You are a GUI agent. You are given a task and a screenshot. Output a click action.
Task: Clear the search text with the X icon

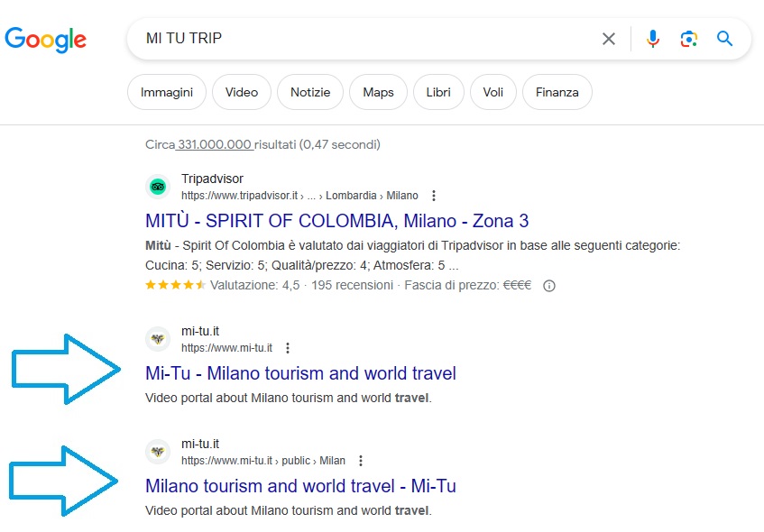(609, 39)
